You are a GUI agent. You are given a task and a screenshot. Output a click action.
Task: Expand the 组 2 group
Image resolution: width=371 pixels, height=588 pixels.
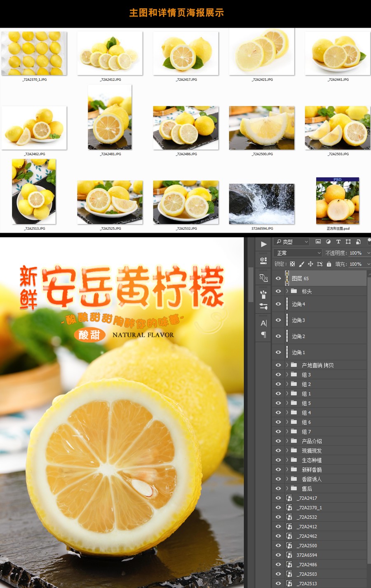point(287,384)
